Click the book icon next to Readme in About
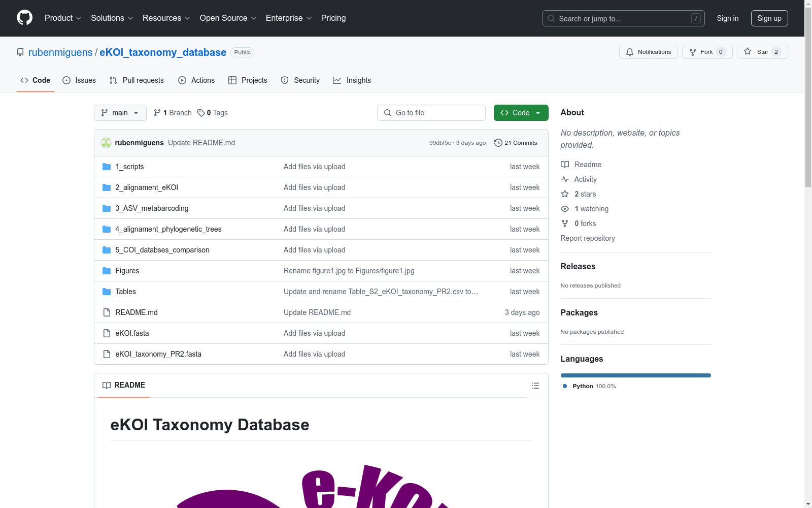The width and height of the screenshot is (812, 508). coord(565,165)
